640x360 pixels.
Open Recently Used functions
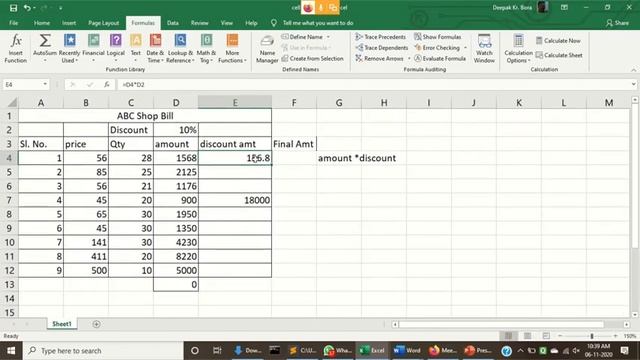[69, 48]
